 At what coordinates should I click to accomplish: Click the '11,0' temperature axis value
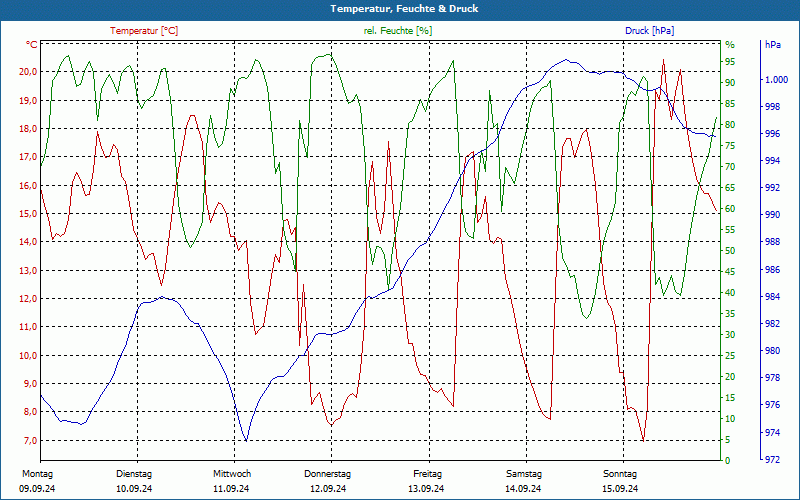(28, 327)
